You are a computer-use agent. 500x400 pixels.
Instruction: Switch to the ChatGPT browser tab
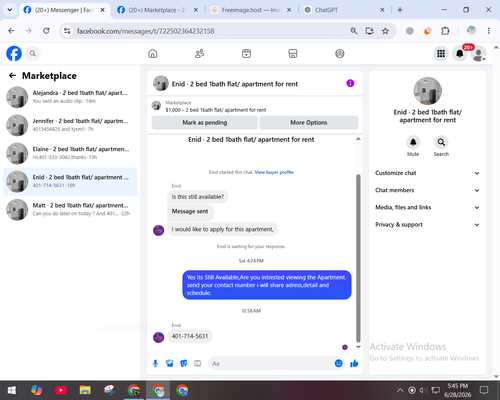[x=344, y=10]
